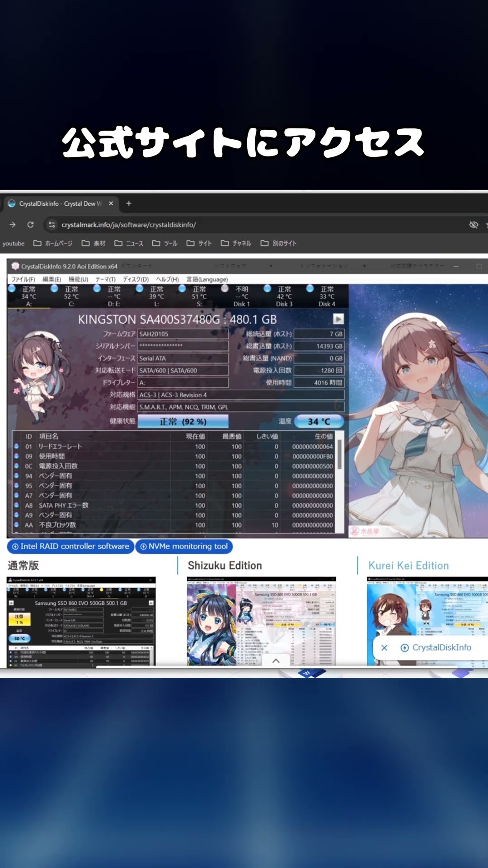
Task: Dismiss the CrystalDiskInfo popup with X
Action: tap(385, 648)
